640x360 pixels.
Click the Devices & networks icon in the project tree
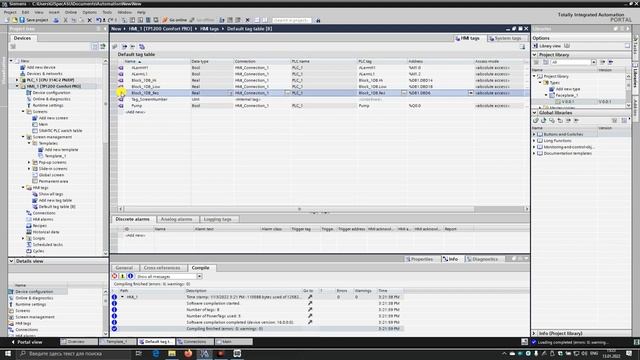click(22, 73)
